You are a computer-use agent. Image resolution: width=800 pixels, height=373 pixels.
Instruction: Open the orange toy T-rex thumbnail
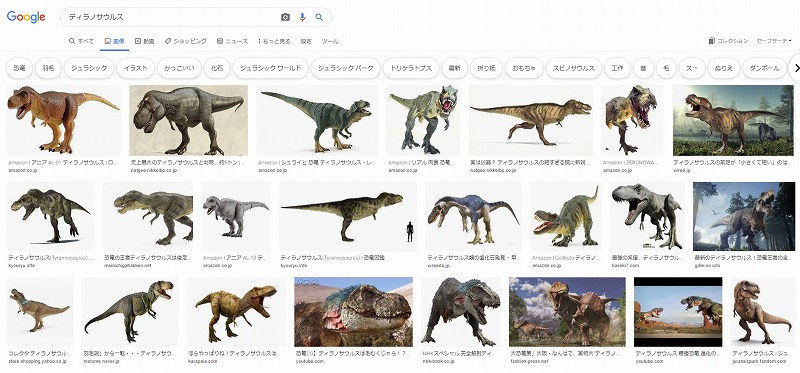click(64, 120)
